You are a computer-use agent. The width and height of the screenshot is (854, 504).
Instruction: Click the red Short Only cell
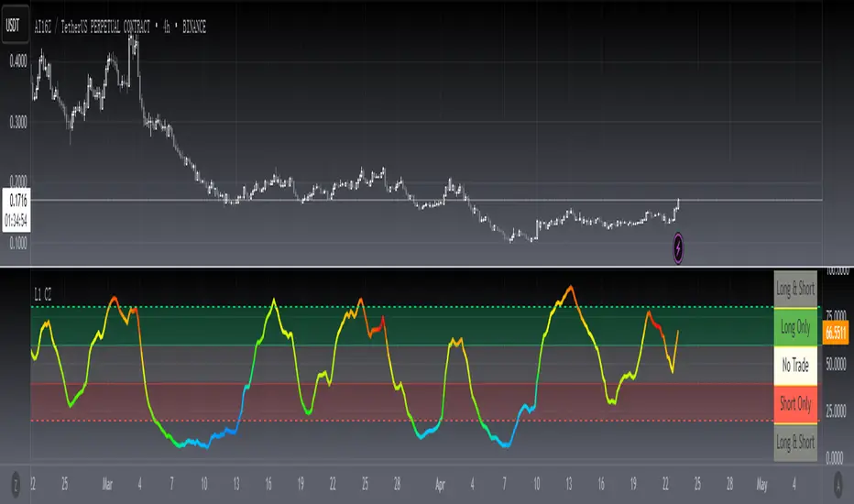pos(794,404)
